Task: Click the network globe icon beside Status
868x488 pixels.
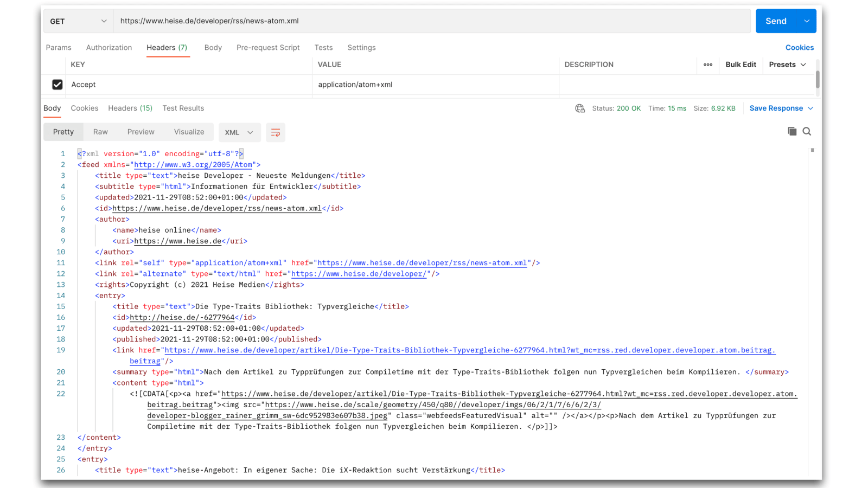Action: click(580, 108)
